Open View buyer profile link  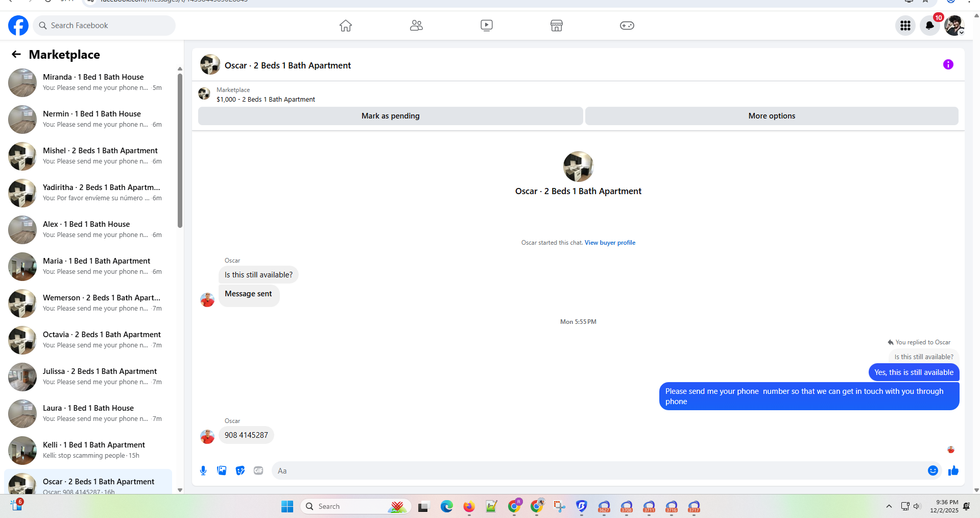[x=610, y=243]
